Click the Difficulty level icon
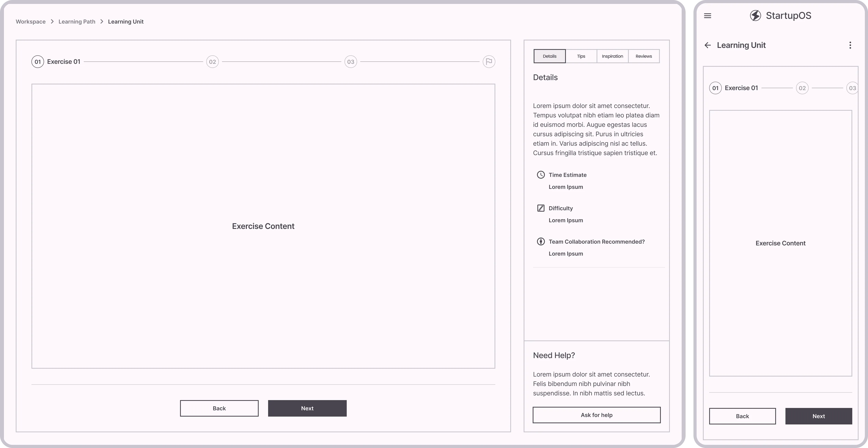Image resolution: width=868 pixels, height=448 pixels. click(x=541, y=208)
